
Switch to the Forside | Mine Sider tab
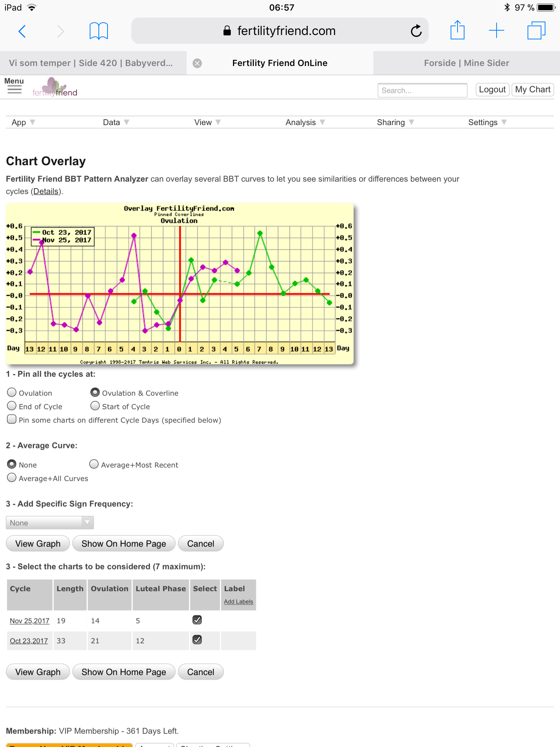click(466, 63)
